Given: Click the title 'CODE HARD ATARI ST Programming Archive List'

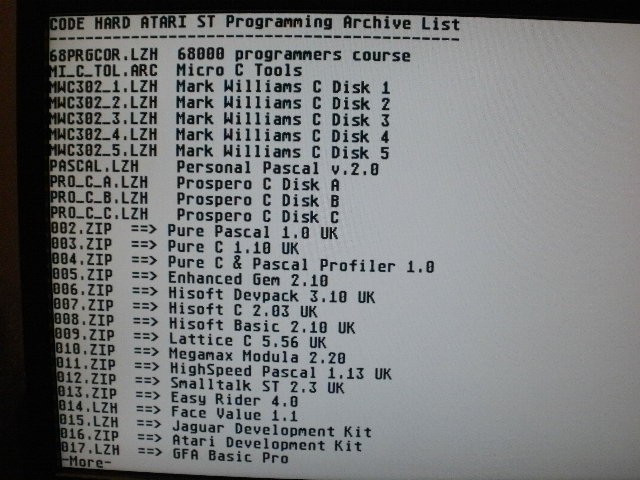Looking at the screenshot, I should tap(255, 23).
